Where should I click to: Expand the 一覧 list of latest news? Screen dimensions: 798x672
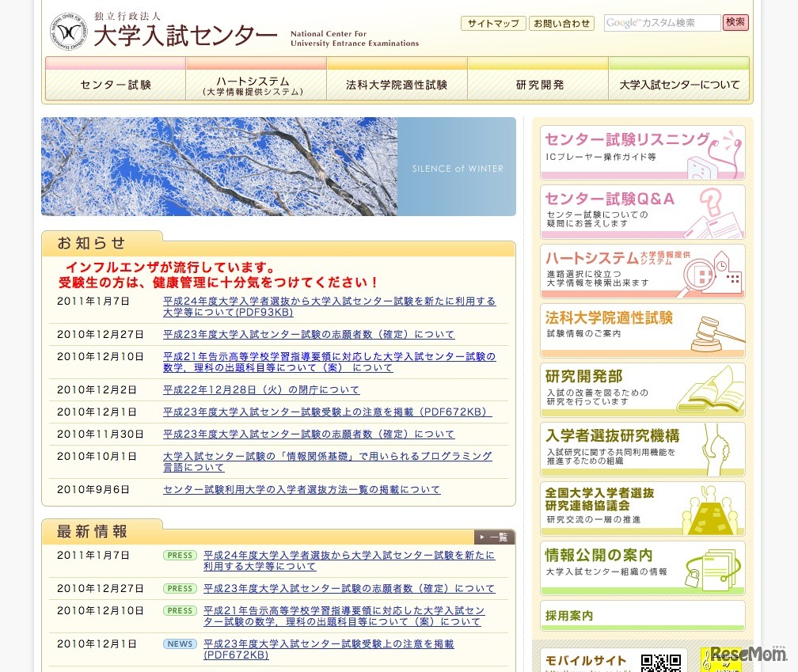(x=494, y=537)
